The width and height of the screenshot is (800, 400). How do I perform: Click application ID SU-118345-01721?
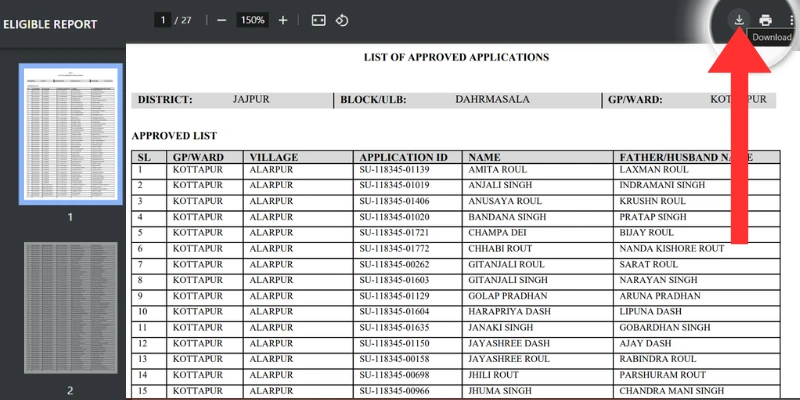(394, 233)
